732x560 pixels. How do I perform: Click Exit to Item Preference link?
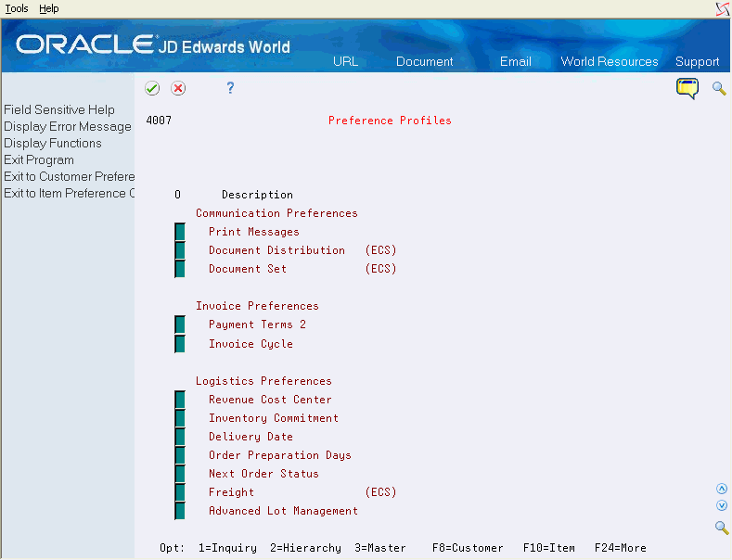(69, 193)
